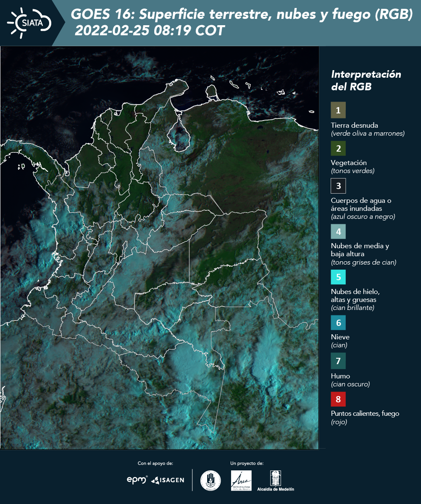
Task: Select legend swatch 2 for Vegetación
Action: click(x=338, y=148)
